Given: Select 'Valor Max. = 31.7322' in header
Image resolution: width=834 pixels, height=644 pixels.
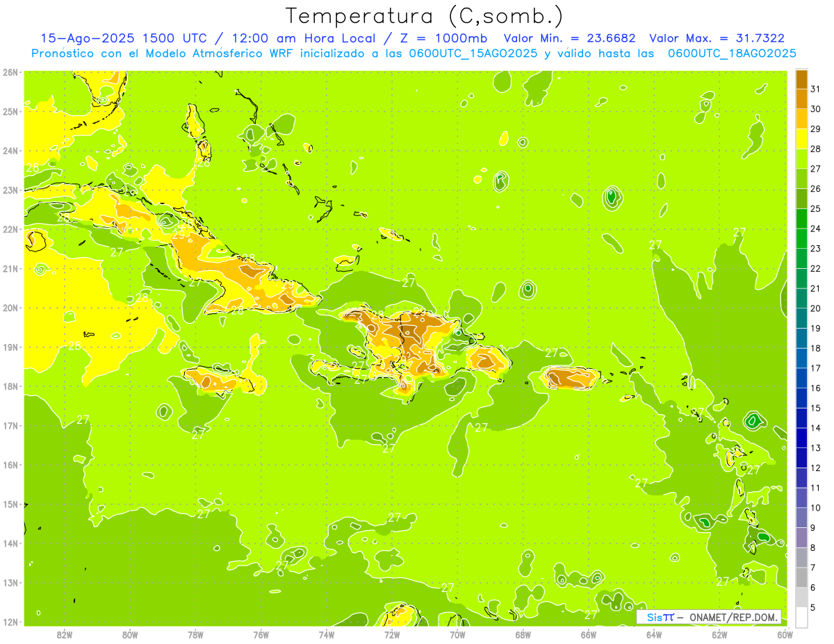Looking at the screenshot, I should [717, 38].
